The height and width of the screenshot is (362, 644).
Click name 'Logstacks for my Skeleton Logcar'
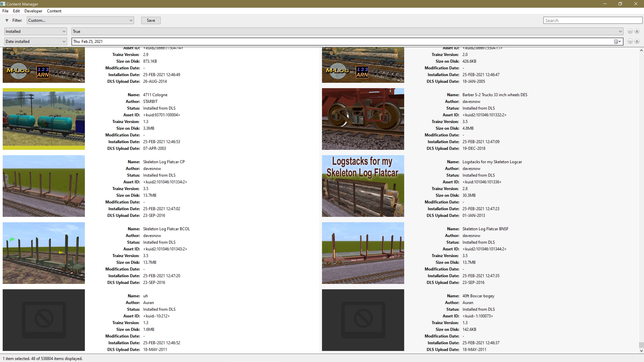tap(492, 162)
